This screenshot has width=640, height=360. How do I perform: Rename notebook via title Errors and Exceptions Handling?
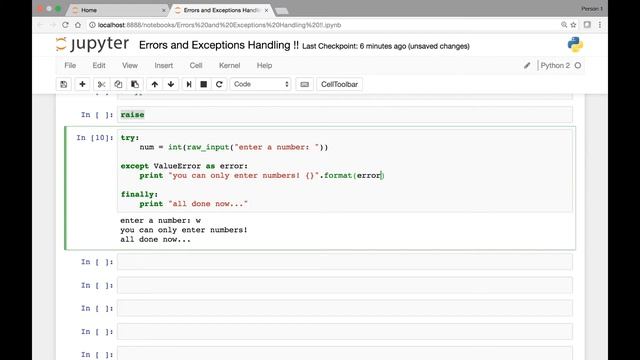coord(219,45)
